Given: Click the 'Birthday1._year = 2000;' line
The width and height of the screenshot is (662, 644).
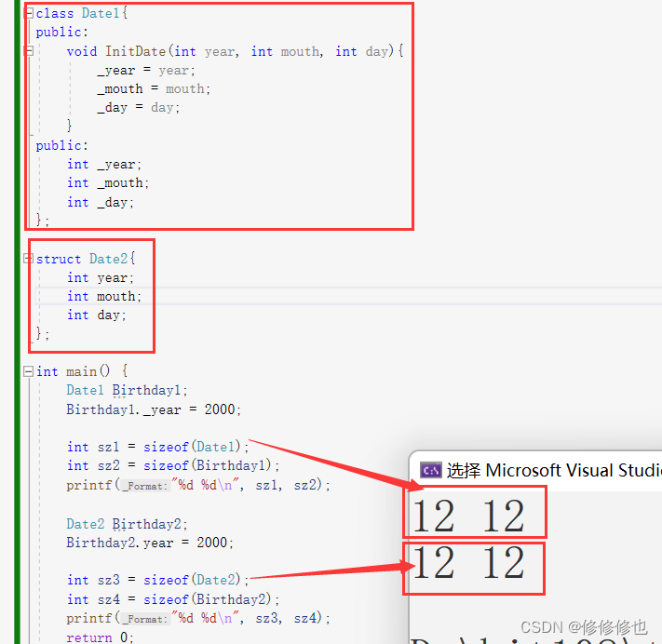Looking at the screenshot, I should pyautogui.click(x=154, y=409).
